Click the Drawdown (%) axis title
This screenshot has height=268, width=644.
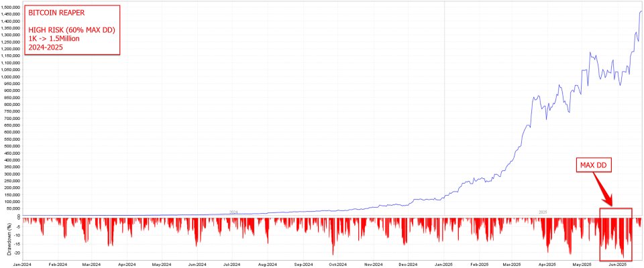[x=9, y=240]
